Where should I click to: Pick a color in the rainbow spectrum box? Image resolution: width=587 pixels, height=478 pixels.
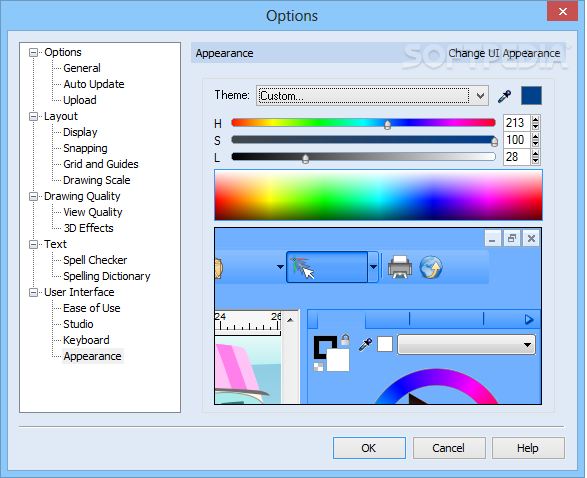378,195
